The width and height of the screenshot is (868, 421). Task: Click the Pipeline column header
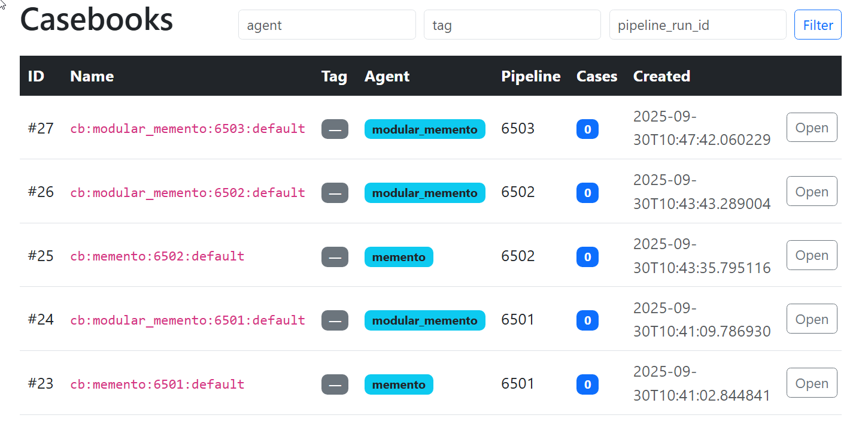point(530,76)
